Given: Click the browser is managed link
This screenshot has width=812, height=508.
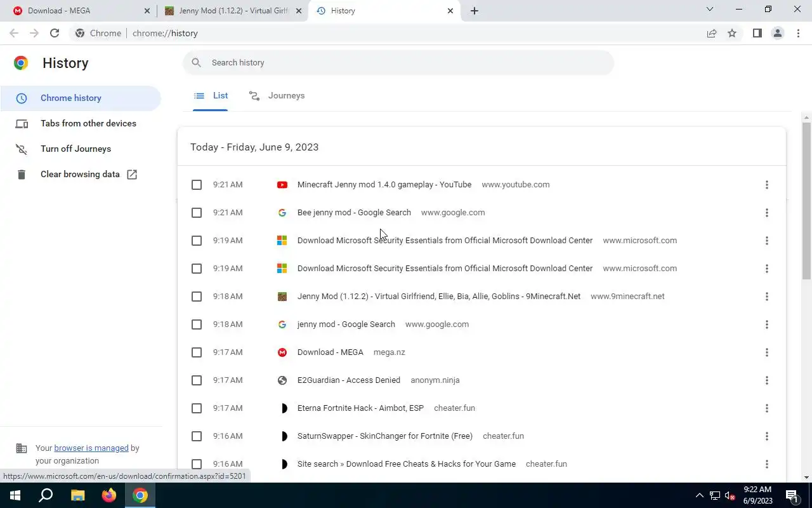Looking at the screenshot, I should pyautogui.click(x=91, y=448).
